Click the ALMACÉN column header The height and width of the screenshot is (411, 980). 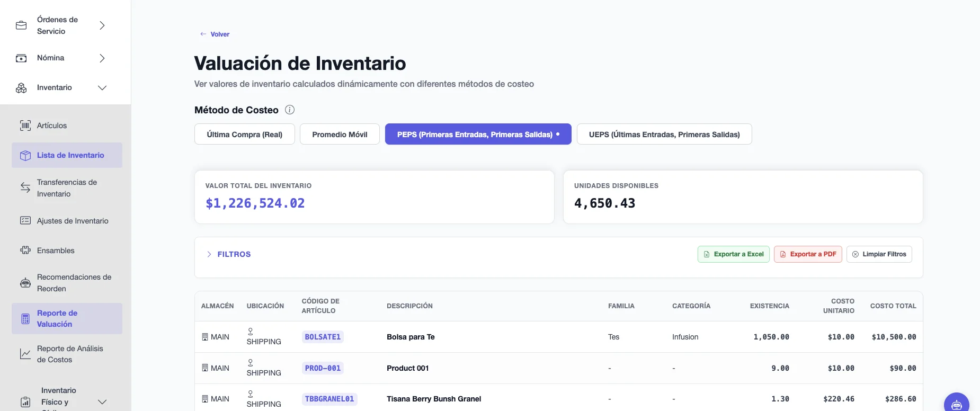click(217, 306)
